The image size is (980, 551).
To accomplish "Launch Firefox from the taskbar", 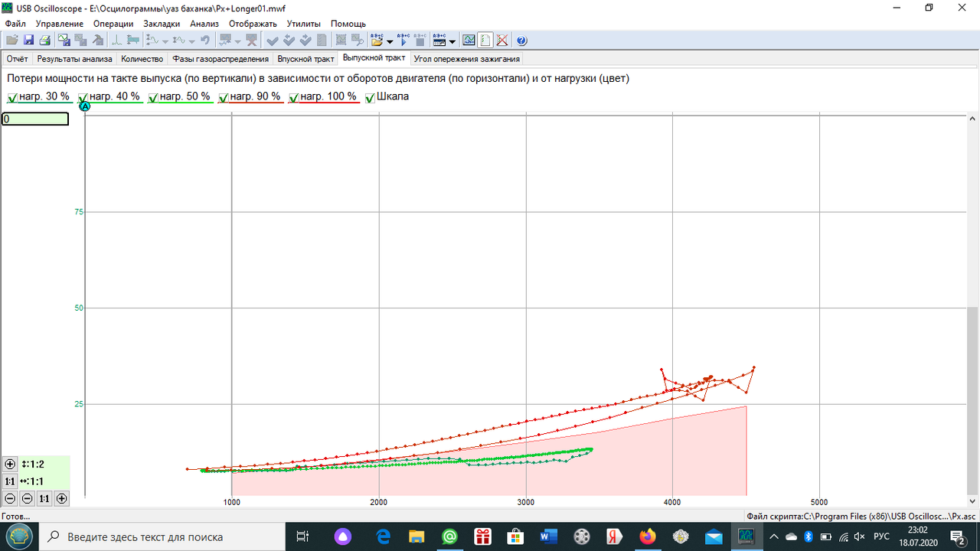I will [648, 536].
